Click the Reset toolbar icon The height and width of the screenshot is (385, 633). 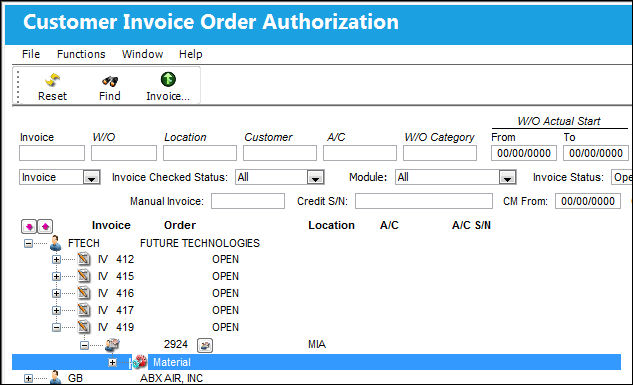click(52, 80)
